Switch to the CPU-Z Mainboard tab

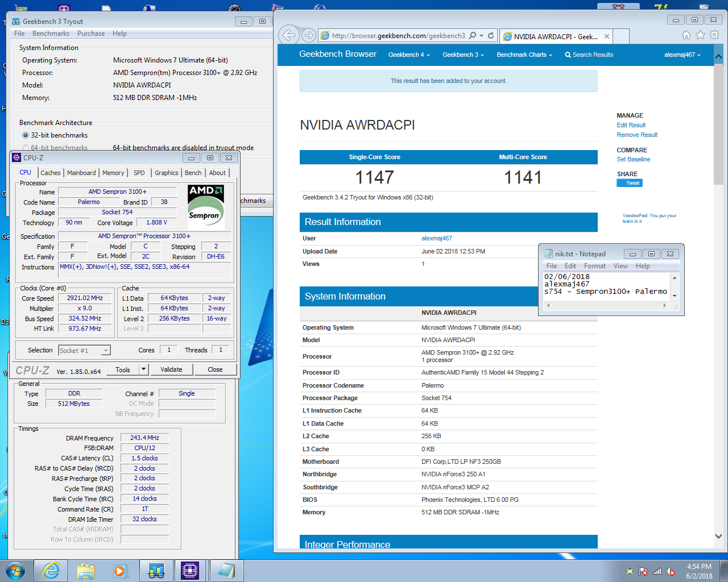click(x=81, y=173)
